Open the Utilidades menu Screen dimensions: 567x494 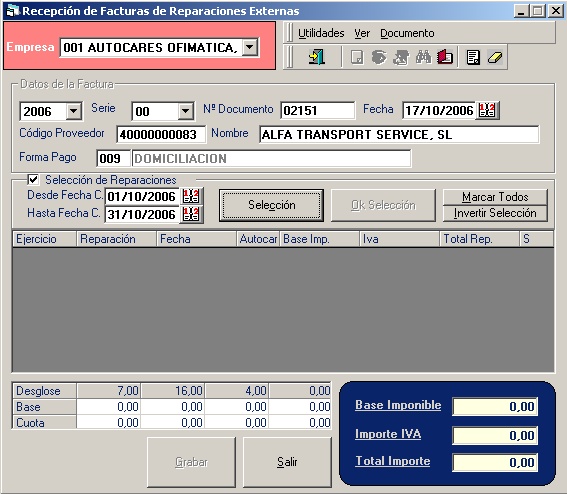[x=321, y=33]
